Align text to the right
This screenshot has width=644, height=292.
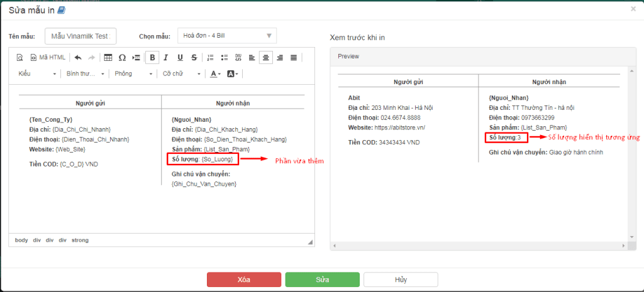coord(280,58)
